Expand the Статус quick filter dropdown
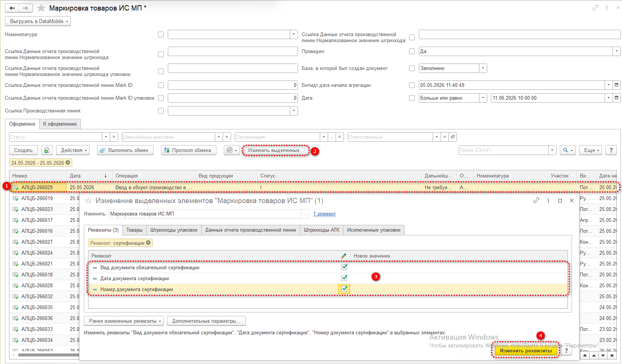Image resolution: width=622 pixels, height=364 pixels. pyautogui.click(x=106, y=137)
